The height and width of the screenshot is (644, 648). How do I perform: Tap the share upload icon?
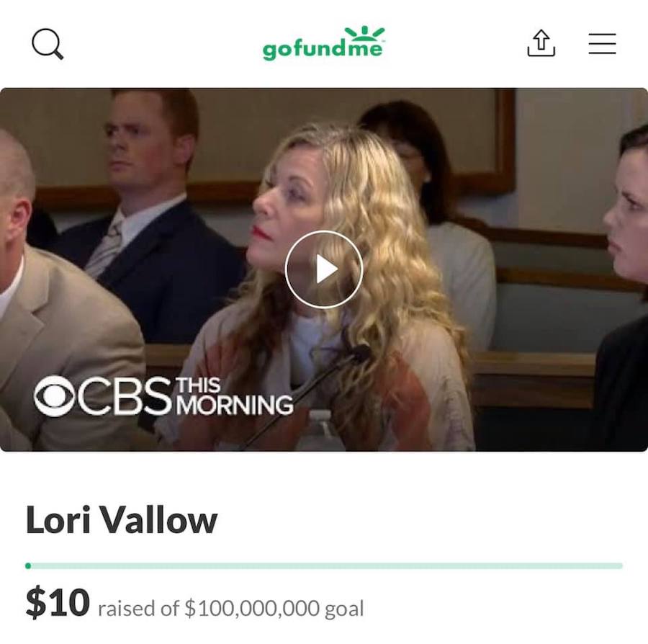pyautogui.click(x=541, y=43)
